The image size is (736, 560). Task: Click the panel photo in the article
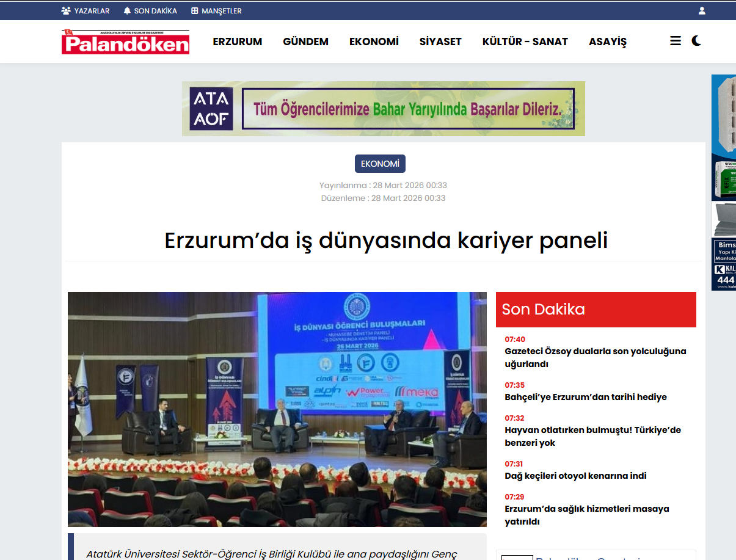point(277,409)
